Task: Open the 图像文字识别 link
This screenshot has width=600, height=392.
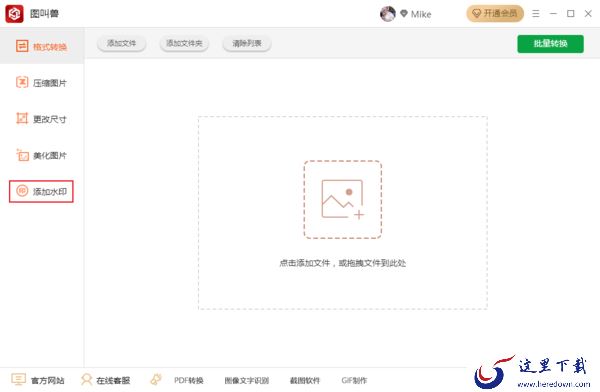Action: (x=246, y=380)
